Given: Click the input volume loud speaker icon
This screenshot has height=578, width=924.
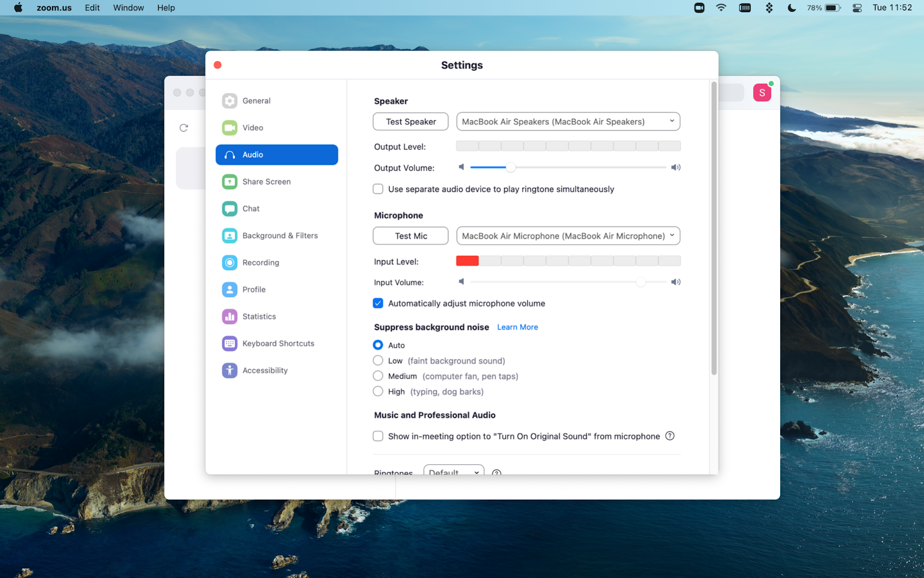Looking at the screenshot, I should point(676,282).
